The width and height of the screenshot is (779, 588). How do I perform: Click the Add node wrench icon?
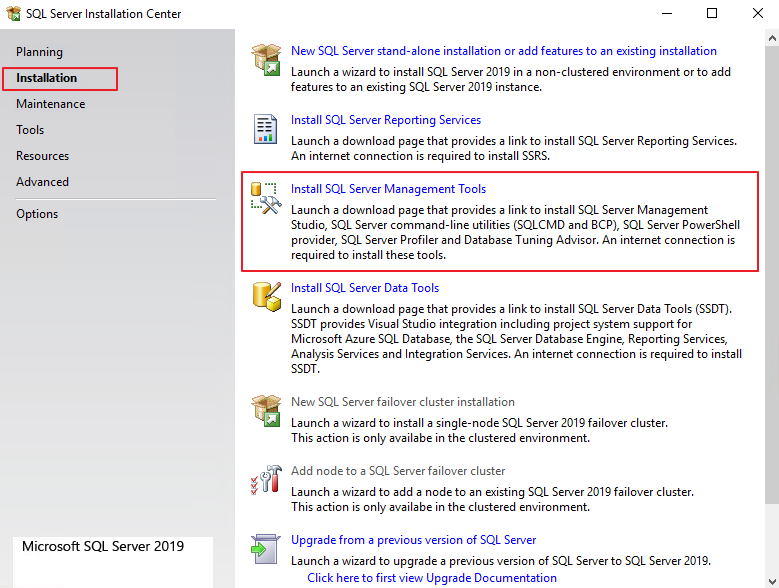pos(266,479)
